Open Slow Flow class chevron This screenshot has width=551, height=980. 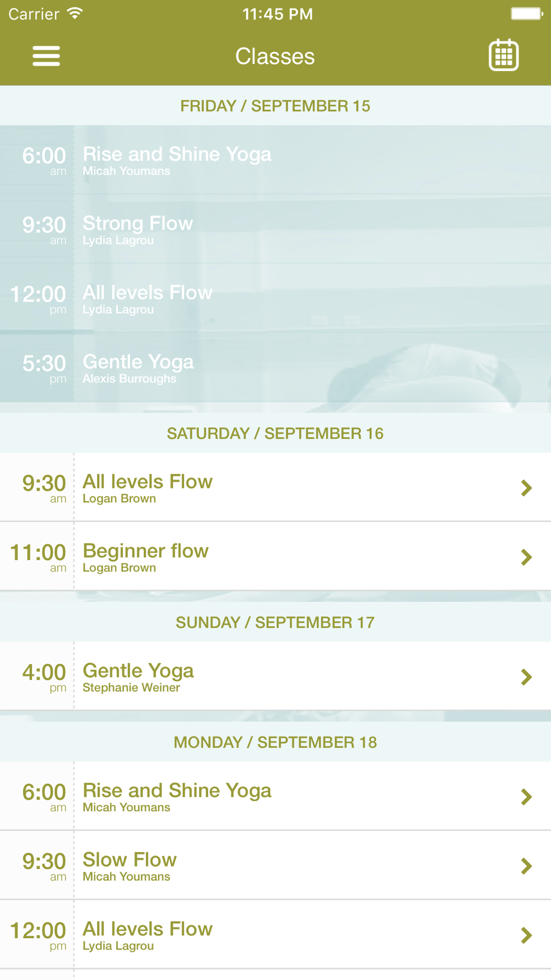(x=527, y=866)
